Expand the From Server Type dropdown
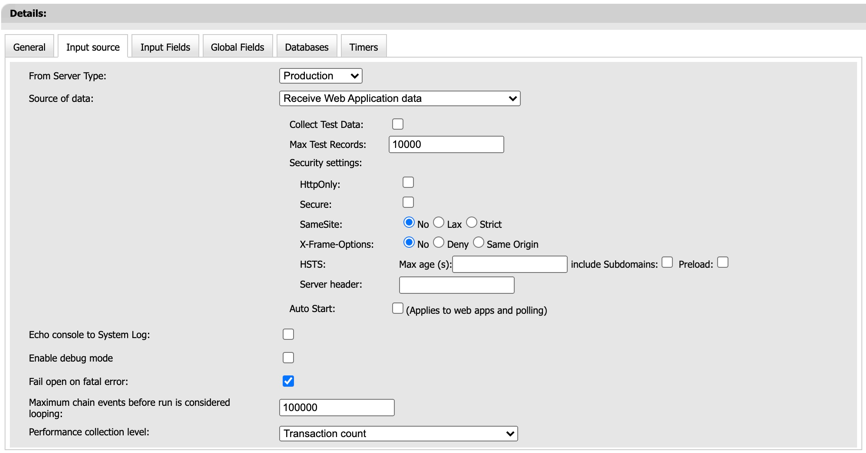 (320, 76)
